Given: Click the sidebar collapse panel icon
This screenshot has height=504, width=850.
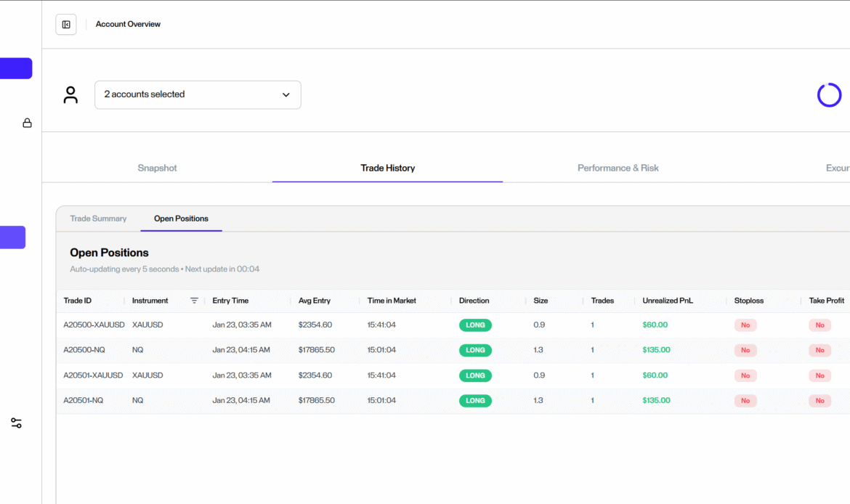Looking at the screenshot, I should click(x=66, y=25).
